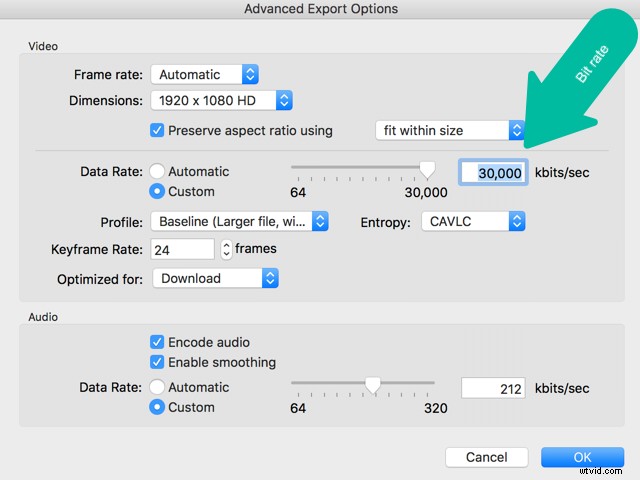Select Custom video data rate radio
Viewport: 640px width, 480px height.
pos(157,191)
